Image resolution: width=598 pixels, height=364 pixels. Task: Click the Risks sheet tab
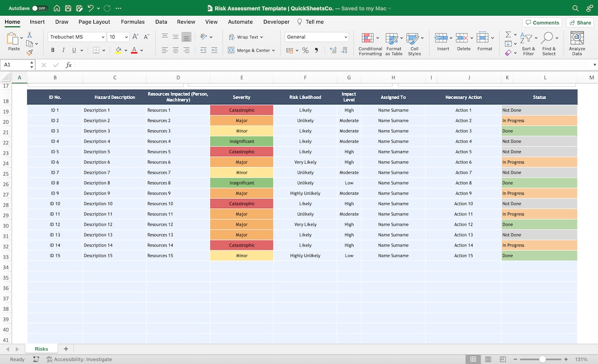point(41,348)
